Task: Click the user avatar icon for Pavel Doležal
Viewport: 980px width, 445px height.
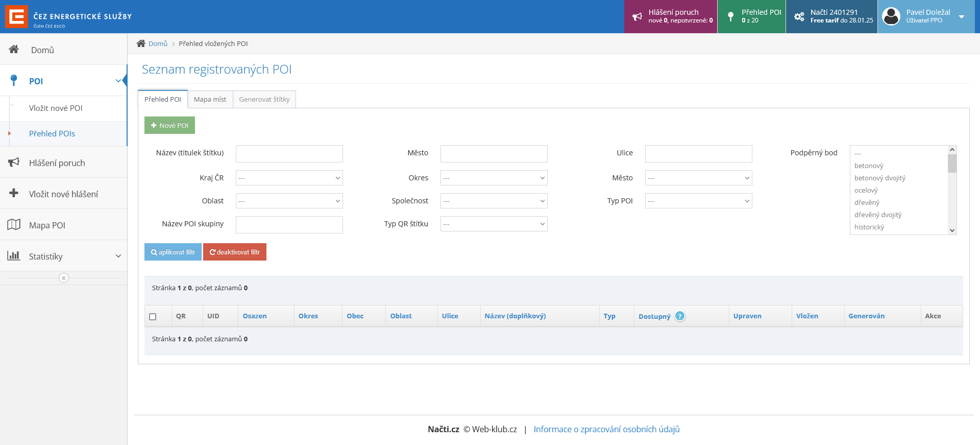Action: tap(891, 16)
